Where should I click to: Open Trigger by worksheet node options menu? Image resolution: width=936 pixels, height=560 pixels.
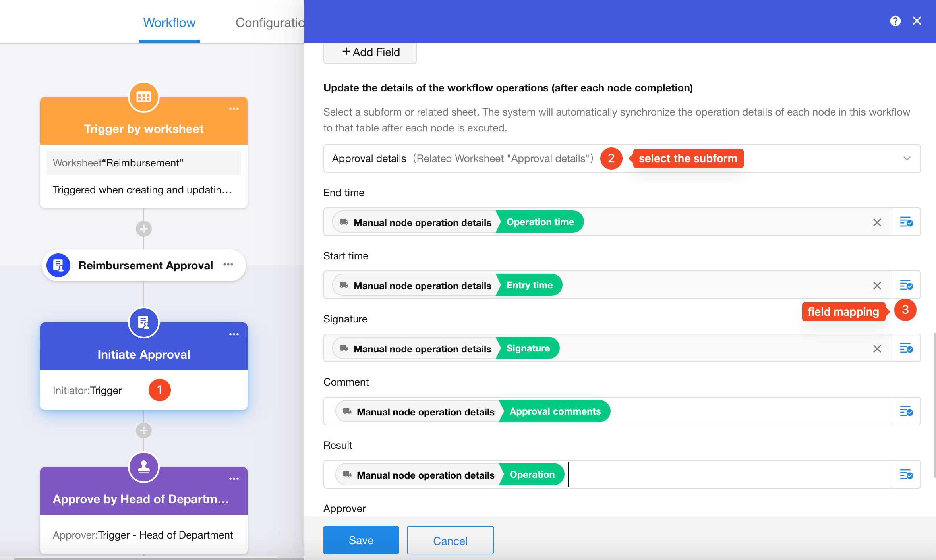(x=234, y=109)
